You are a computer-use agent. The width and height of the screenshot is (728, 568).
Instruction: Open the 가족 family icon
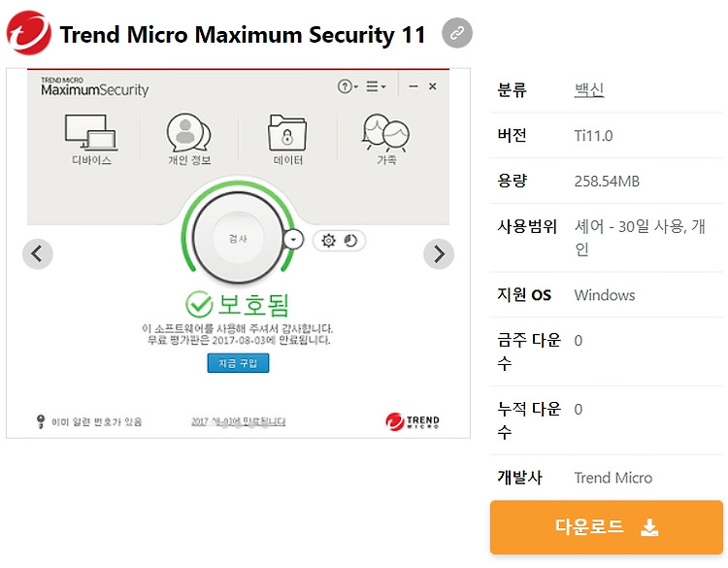coord(386,139)
